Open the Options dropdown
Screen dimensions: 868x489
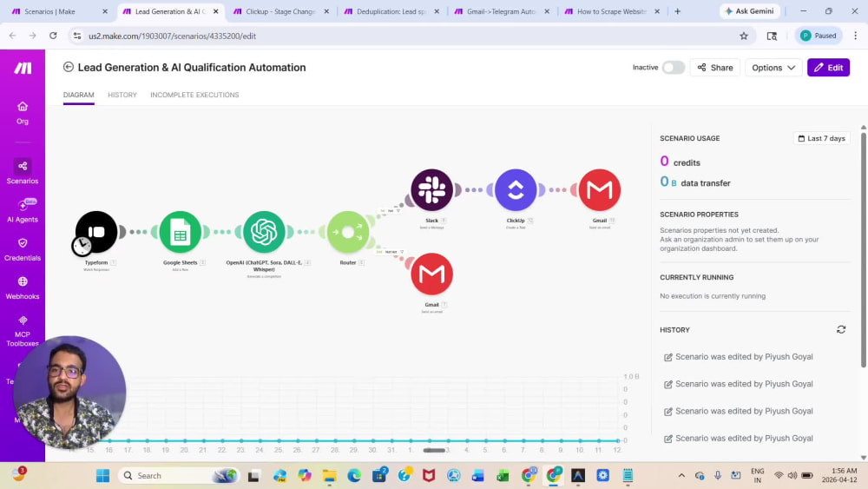(x=773, y=68)
